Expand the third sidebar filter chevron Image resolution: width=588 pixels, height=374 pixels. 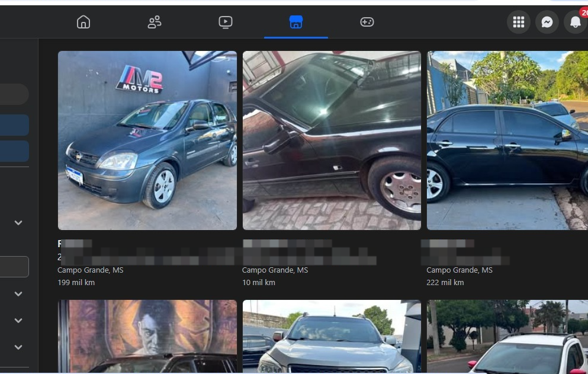(18, 320)
